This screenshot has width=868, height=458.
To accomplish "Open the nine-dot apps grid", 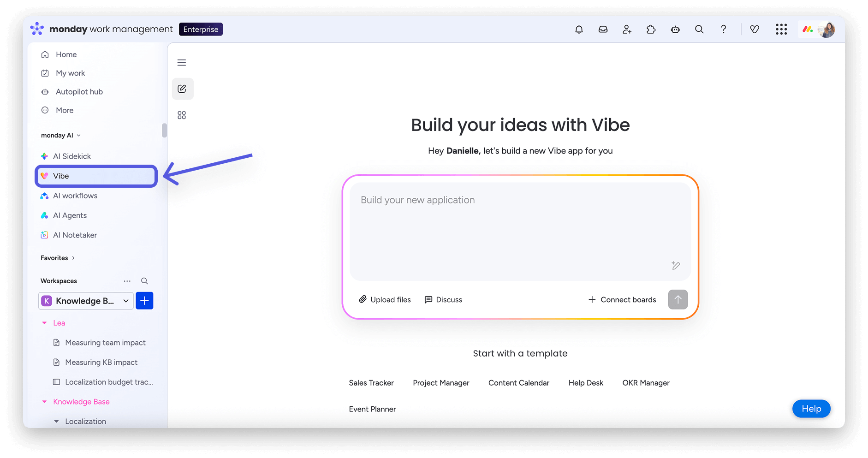I will 781,30.
